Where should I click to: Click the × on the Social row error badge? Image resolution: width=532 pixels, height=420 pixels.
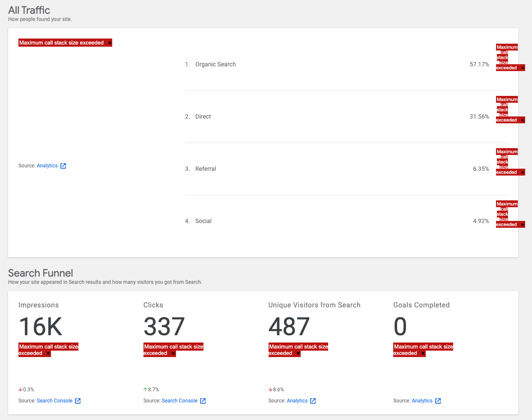(x=522, y=224)
